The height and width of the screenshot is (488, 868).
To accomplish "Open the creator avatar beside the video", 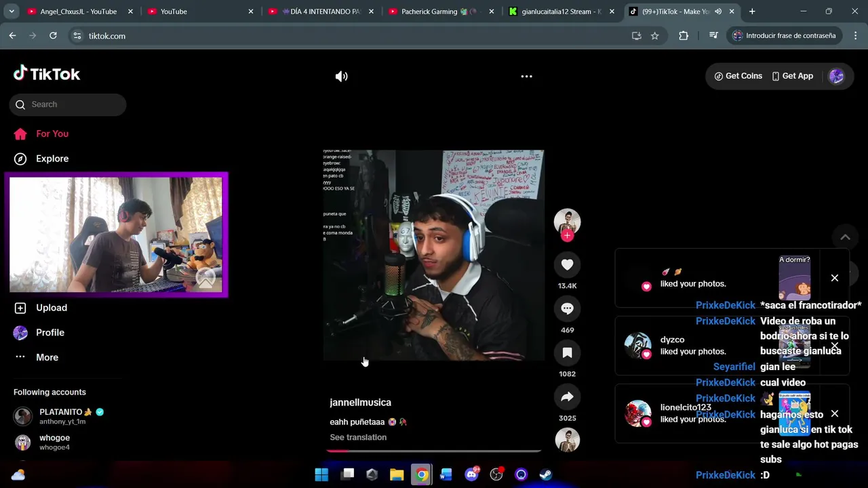I will [567, 221].
